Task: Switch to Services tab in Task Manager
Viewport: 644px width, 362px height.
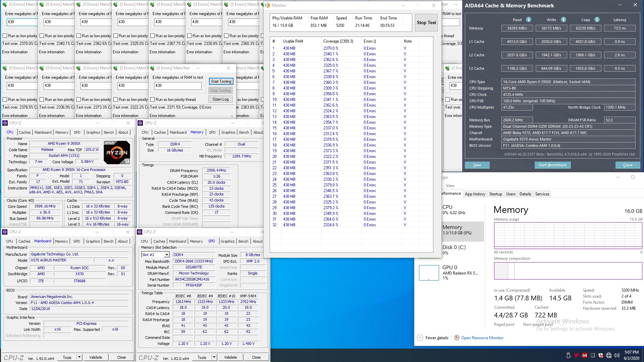Action: (542, 194)
